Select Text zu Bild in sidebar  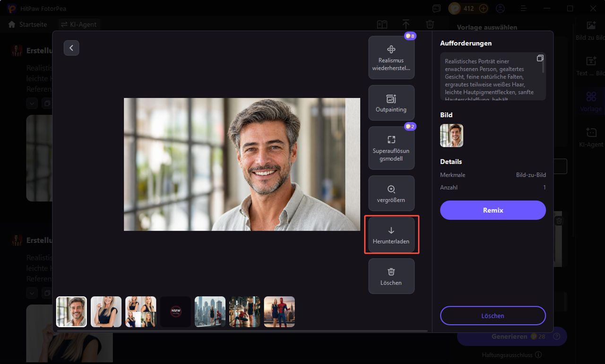591,66
